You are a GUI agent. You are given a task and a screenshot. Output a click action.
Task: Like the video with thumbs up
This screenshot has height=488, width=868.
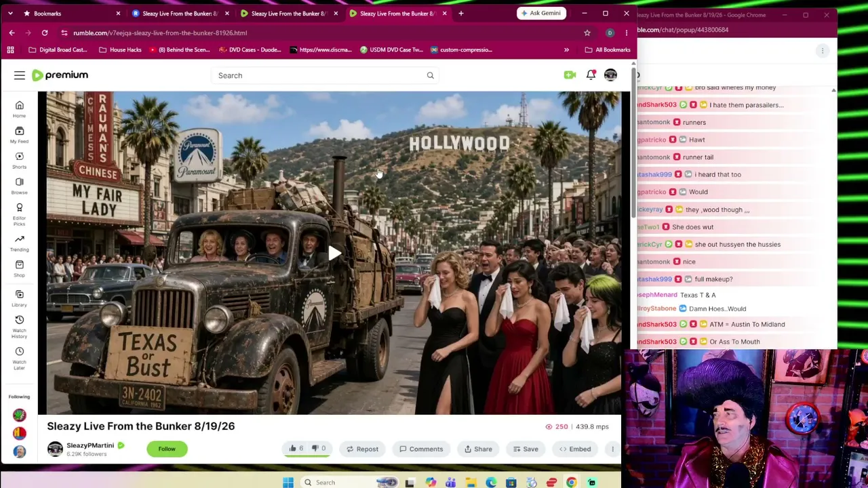click(x=296, y=449)
